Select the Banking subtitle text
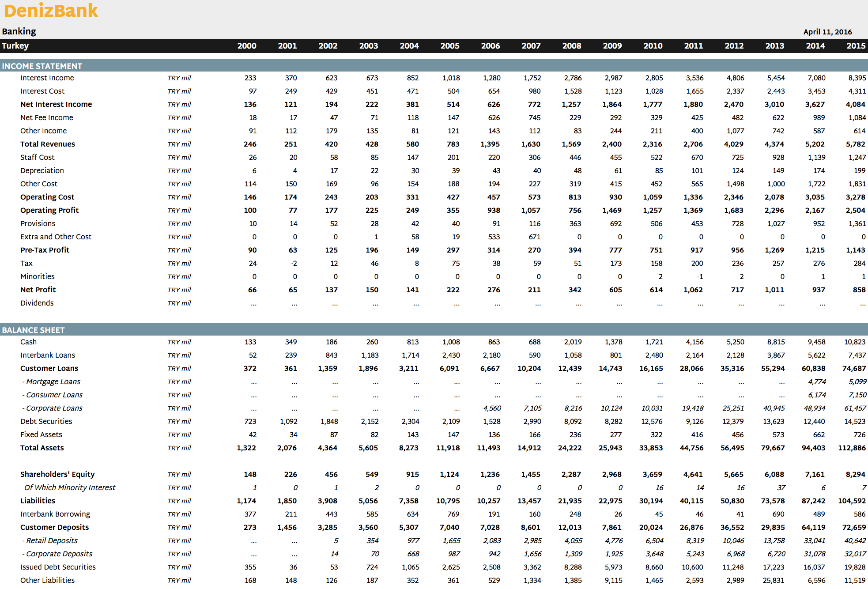The height and width of the screenshot is (589, 868). pos(19,31)
